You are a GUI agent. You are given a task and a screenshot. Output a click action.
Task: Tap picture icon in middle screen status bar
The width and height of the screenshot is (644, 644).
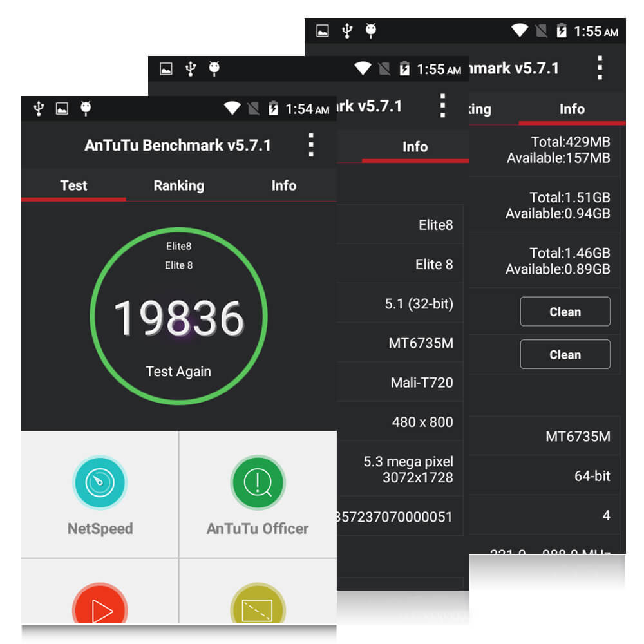166,69
